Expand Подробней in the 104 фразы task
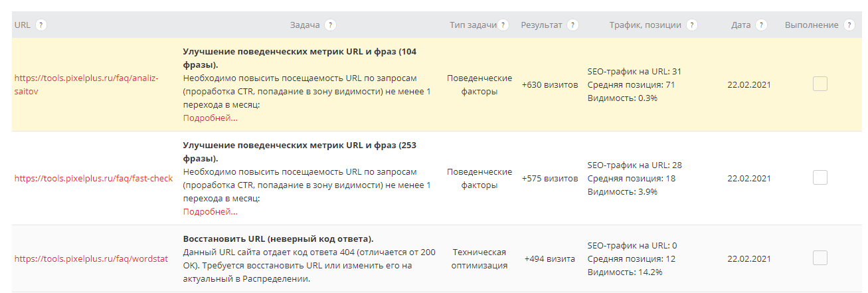The height and width of the screenshot is (293, 868). [x=210, y=118]
